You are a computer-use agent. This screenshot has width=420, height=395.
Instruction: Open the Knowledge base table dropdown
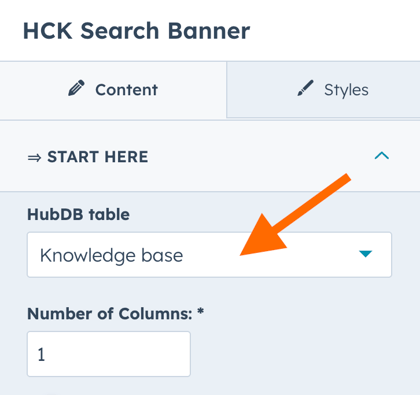click(x=209, y=255)
